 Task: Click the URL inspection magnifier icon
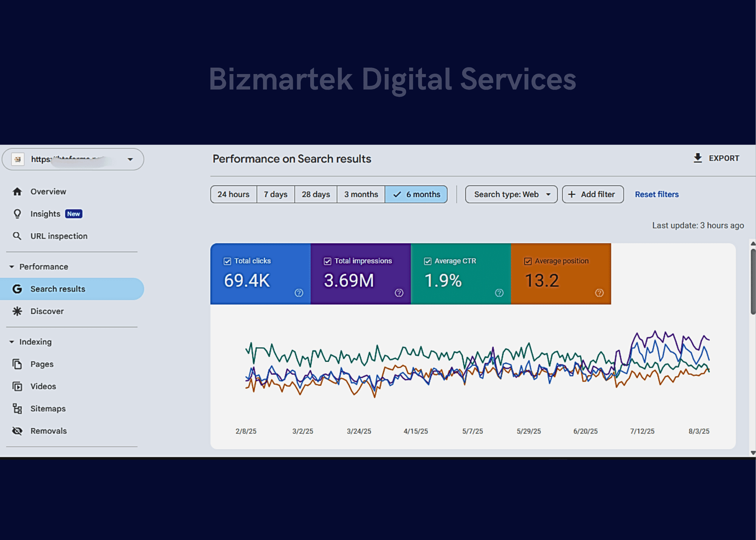click(x=17, y=236)
